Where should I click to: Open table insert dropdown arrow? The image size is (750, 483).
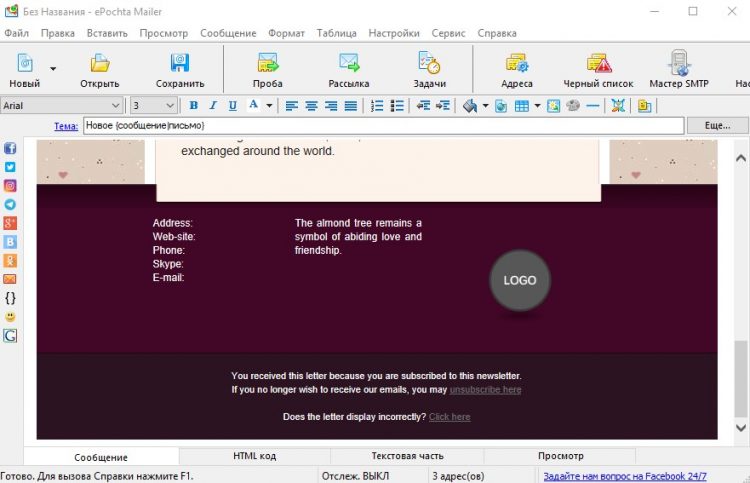coord(537,106)
